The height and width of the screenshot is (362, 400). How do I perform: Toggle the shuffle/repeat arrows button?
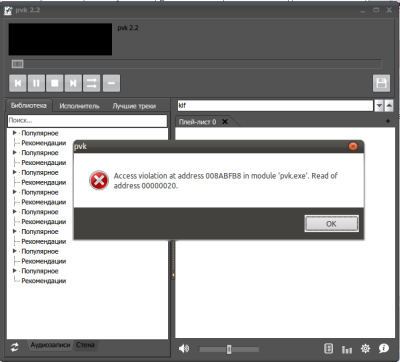[92, 83]
